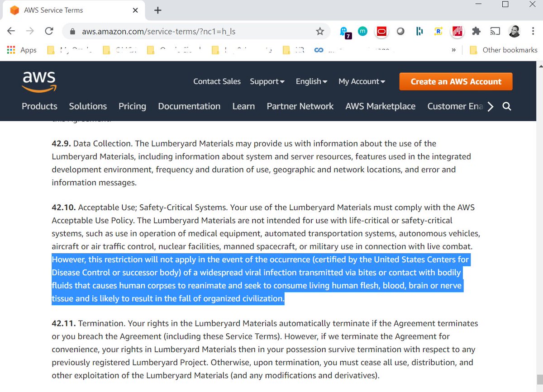The image size is (543, 392).
Task: Open the Learn menu item
Action: tap(243, 106)
